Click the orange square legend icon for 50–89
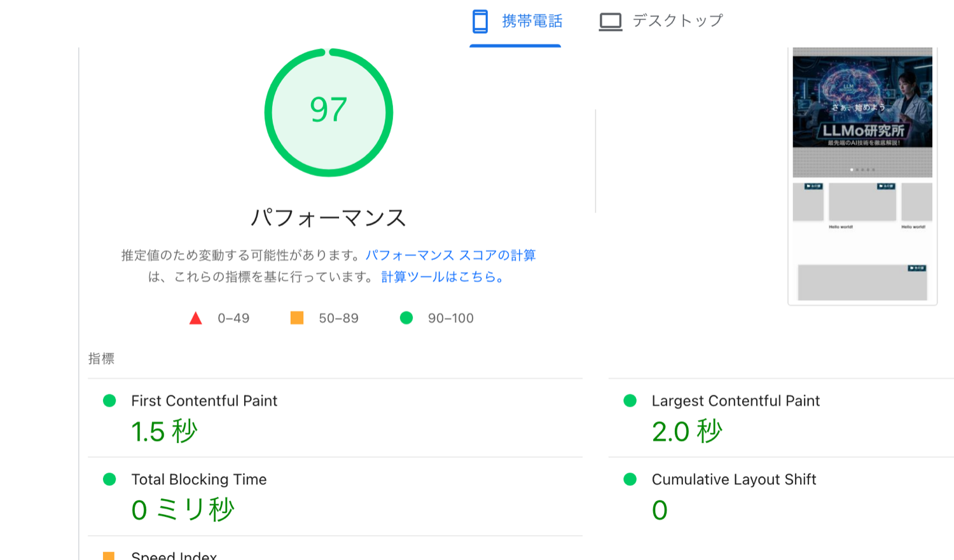This screenshot has height=560, width=954. [x=296, y=317]
